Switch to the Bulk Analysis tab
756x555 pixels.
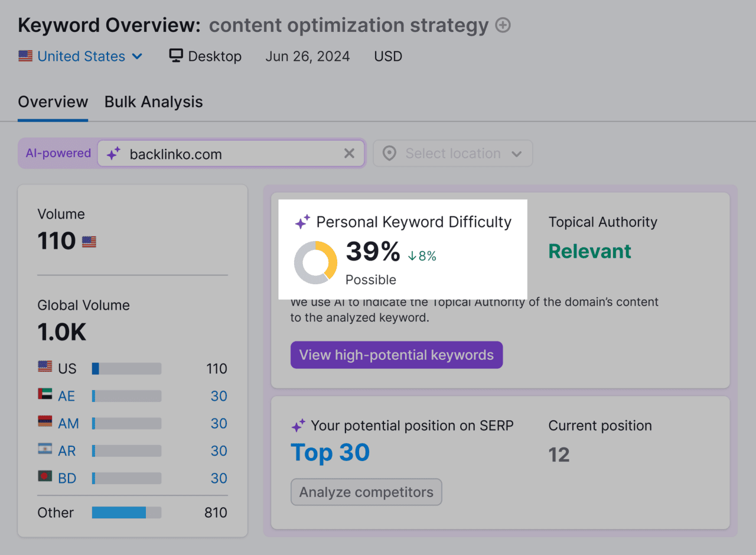(153, 102)
